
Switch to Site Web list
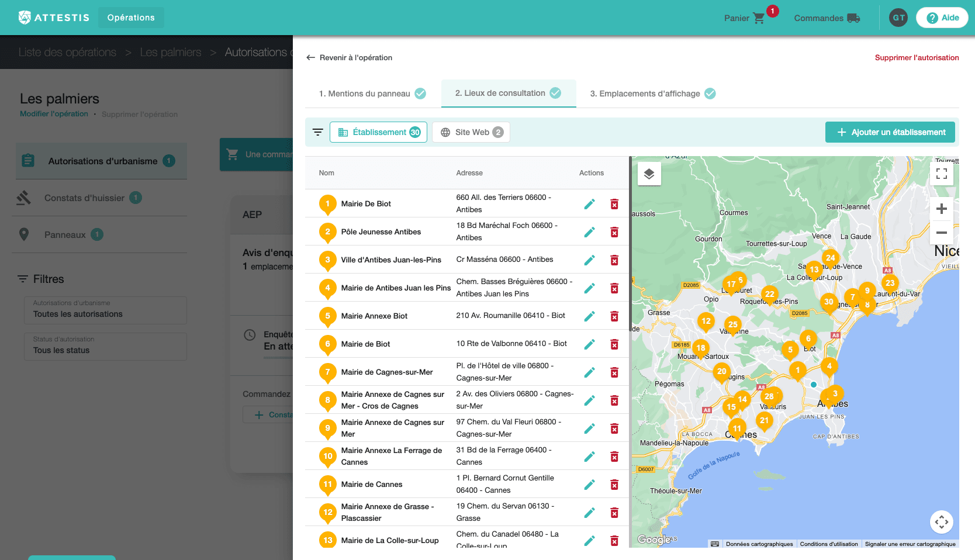[x=471, y=132]
